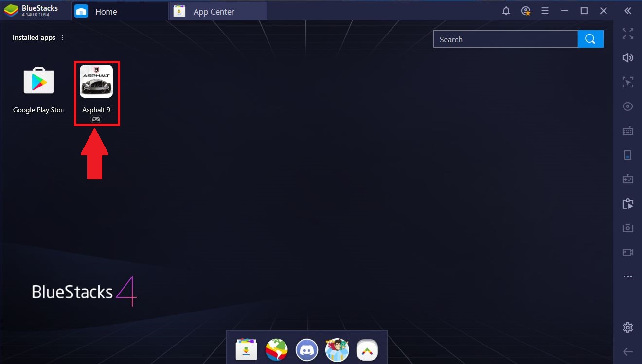The image size is (642, 364).
Task: Open Discord from the dock
Action: click(x=306, y=349)
